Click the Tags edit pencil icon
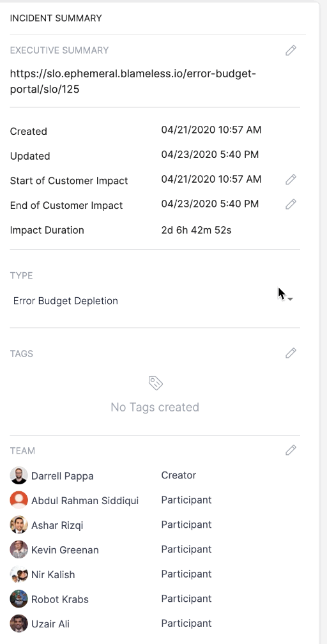This screenshot has width=327, height=644. (x=291, y=353)
